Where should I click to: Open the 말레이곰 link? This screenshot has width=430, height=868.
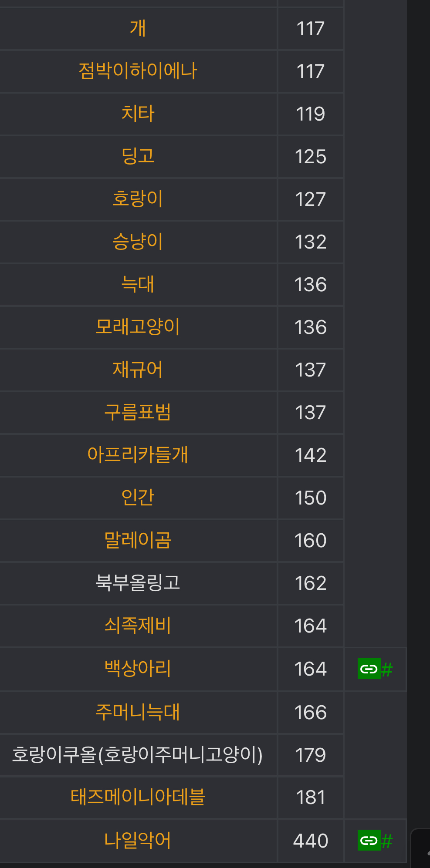(138, 540)
